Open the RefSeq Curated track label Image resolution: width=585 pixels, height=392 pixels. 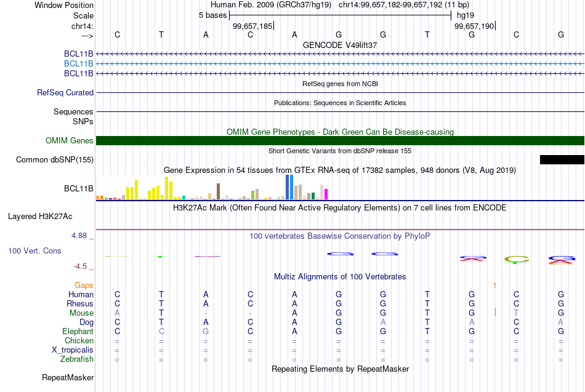pyautogui.click(x=65, y=92)
